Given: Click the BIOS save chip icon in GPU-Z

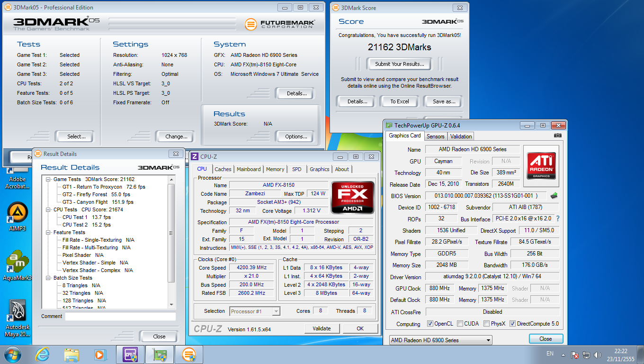Looking at the screenshot, I should (x=554, y=195).
